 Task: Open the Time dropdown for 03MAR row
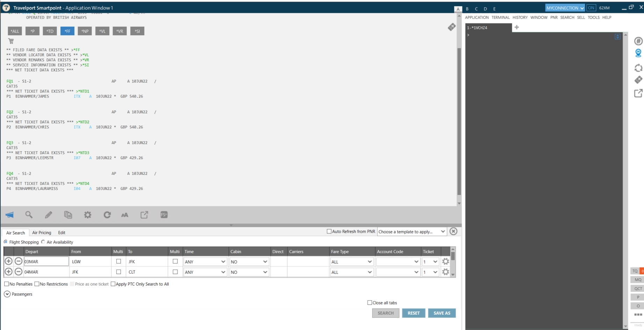click(205, 261)
